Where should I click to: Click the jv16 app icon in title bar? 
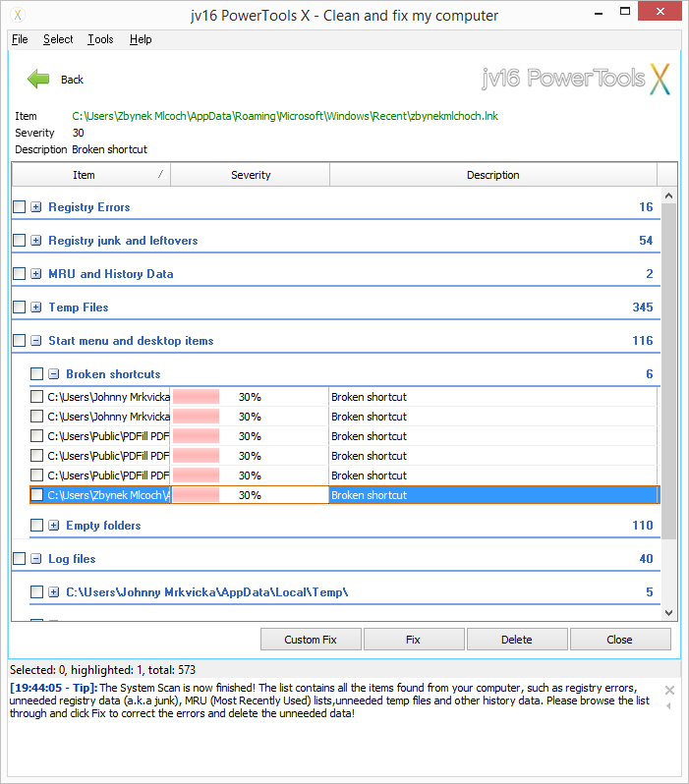click(x=18, y=15)
